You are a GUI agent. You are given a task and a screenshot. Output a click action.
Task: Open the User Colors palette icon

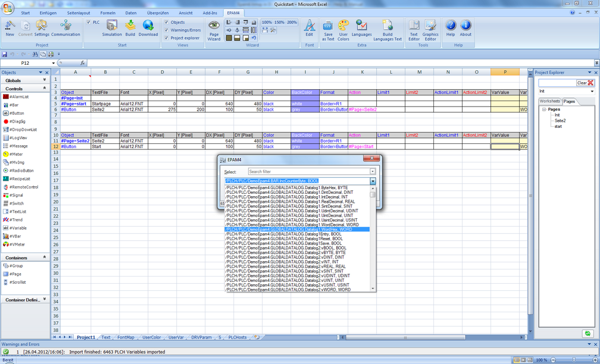pyautogui.click(x=343, y=30)
